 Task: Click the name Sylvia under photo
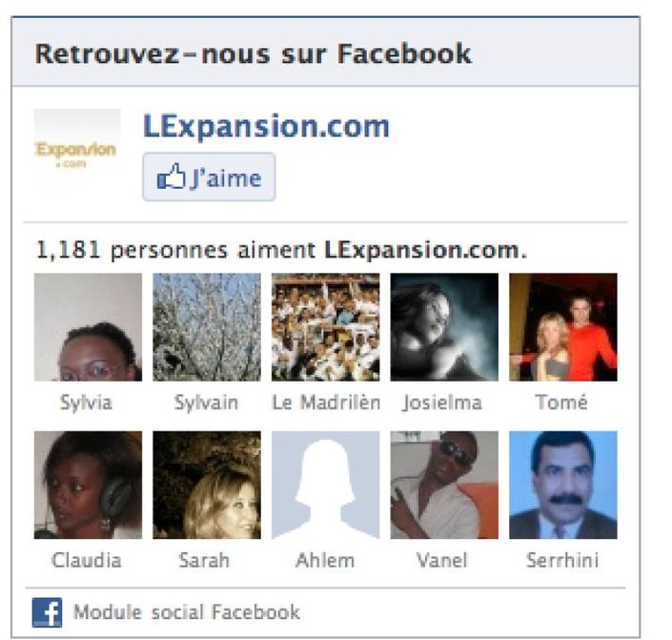[86, 403]
